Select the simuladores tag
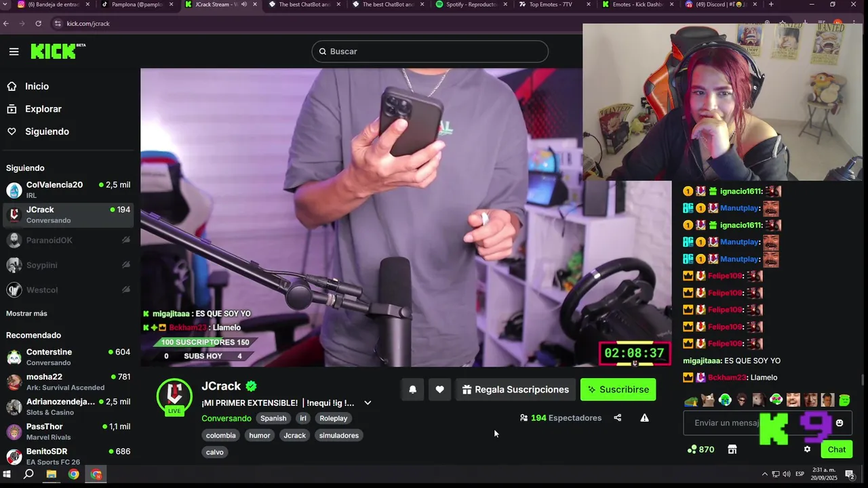This screenshot has width=868, height=488. 339,435
